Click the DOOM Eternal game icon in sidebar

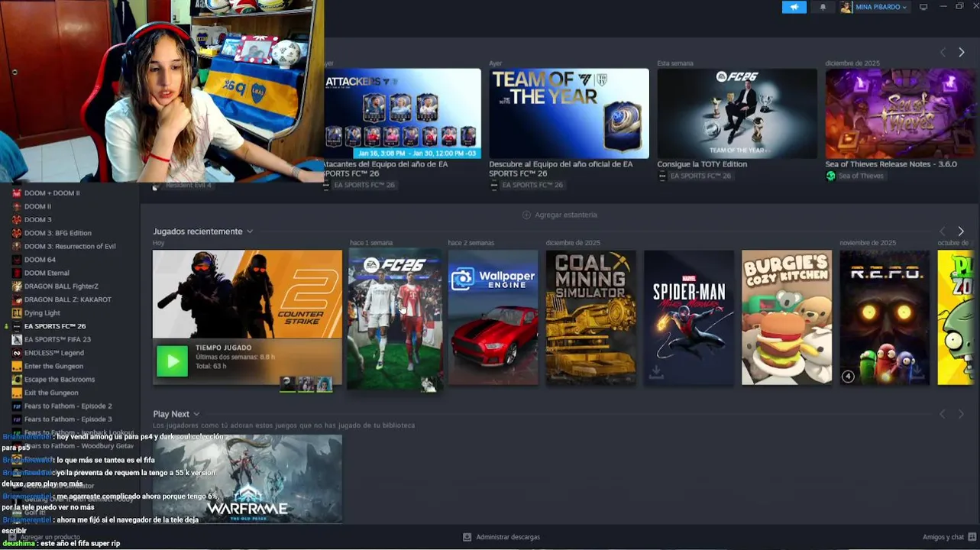(x=17, y=273)
